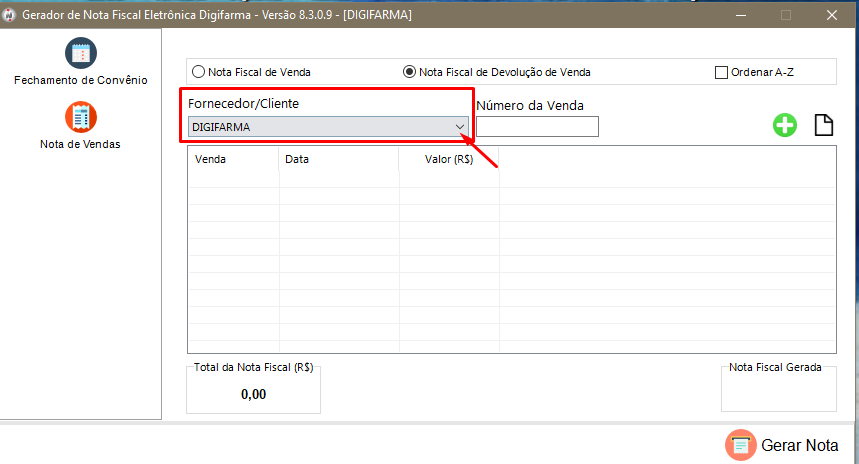The image size is (859, 464).
Task: Click the Total da Nota Fiscal value 0,00
Action: (254, 395)
